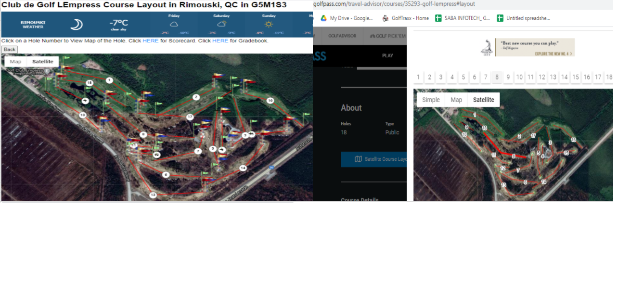Click hole 16 marker on left course map

pos(270,101)
